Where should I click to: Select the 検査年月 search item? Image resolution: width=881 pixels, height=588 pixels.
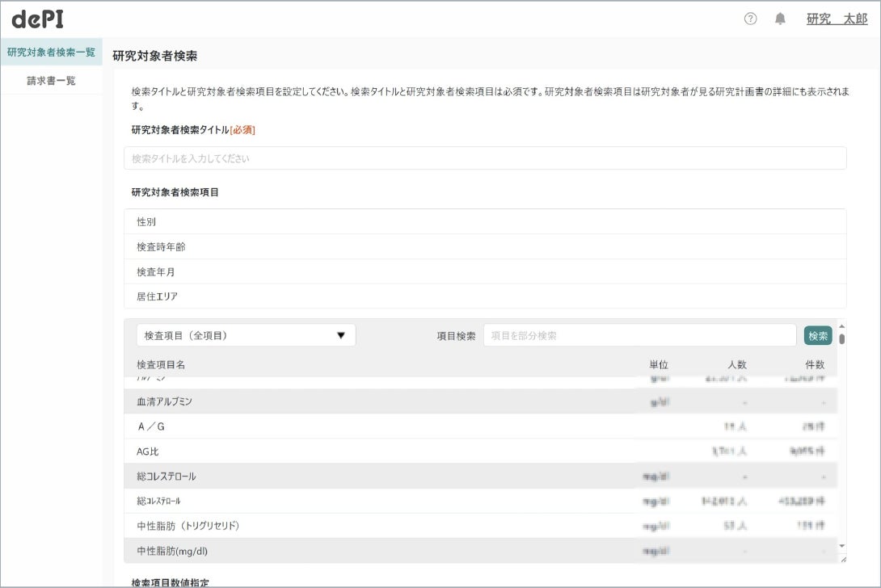[x=485, y=272]
